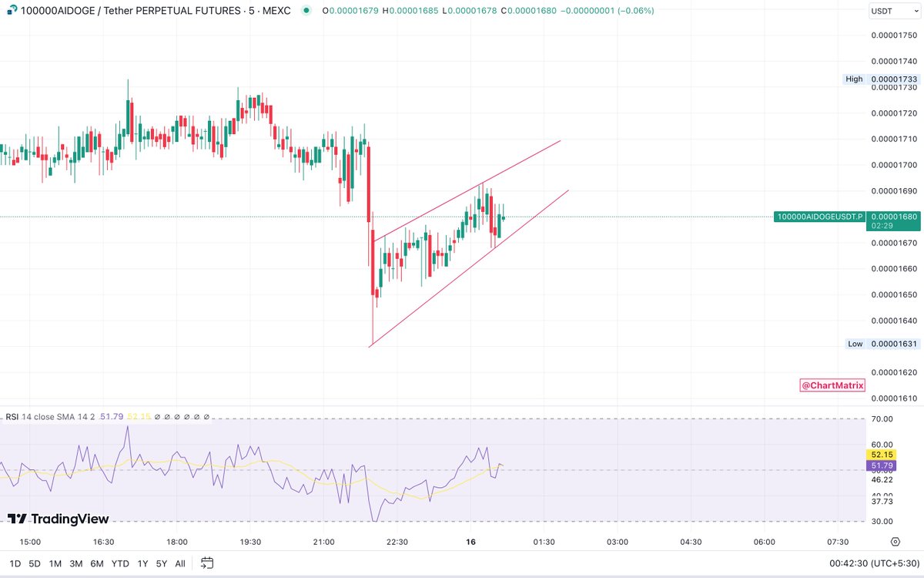The image size is (924, 578).
Task: Click the @ChartMatrix text label on chart
Action: 832,385
